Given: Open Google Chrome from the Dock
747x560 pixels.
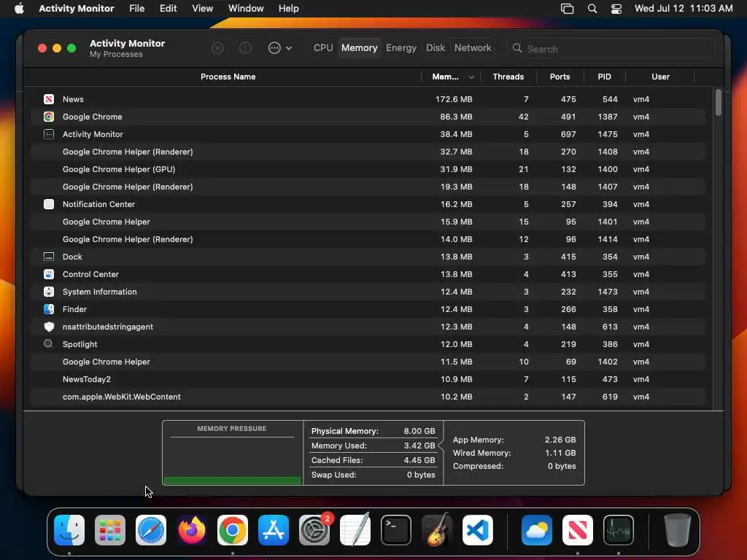Looking at the screenshot, I should coord(233,530).
